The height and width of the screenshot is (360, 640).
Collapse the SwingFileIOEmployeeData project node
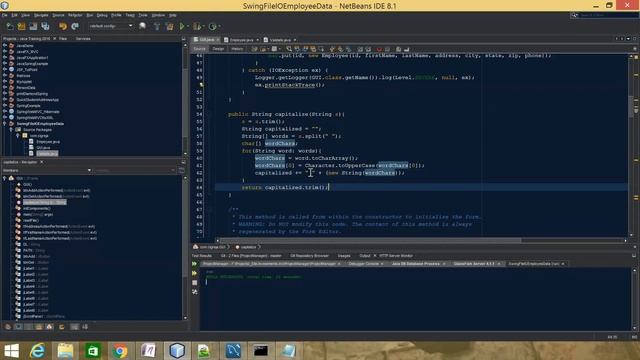pos(4,123)
